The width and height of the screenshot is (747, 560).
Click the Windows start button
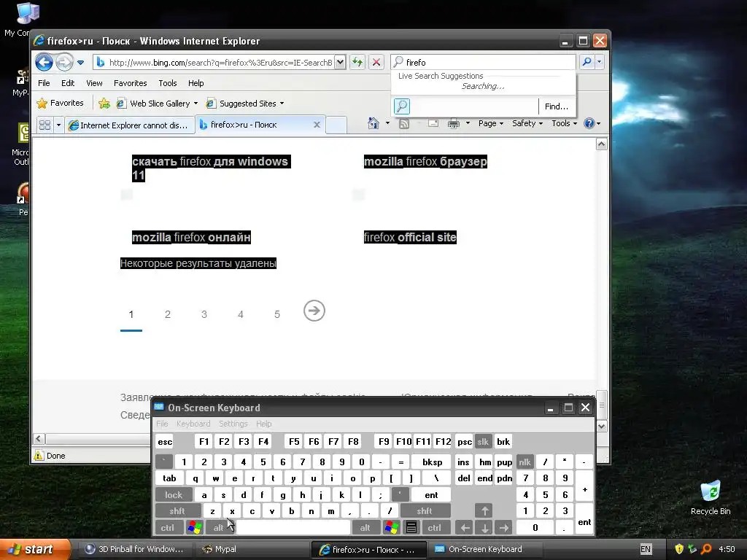(35, 550)
